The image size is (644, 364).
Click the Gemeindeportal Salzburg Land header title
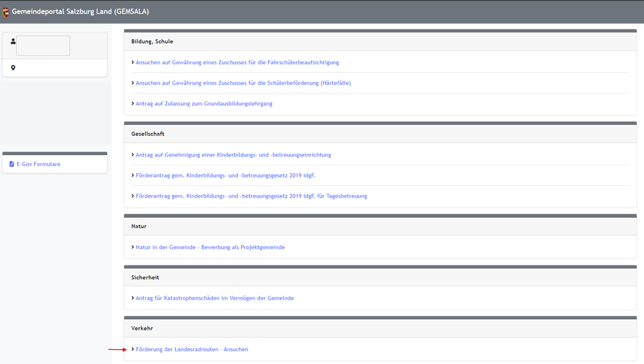80,12
